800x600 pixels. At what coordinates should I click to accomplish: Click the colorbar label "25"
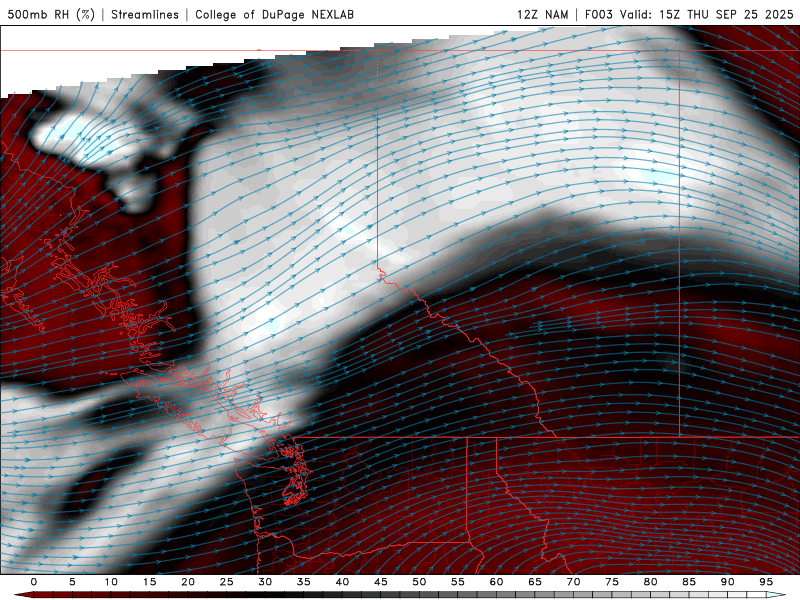(227, 582)
